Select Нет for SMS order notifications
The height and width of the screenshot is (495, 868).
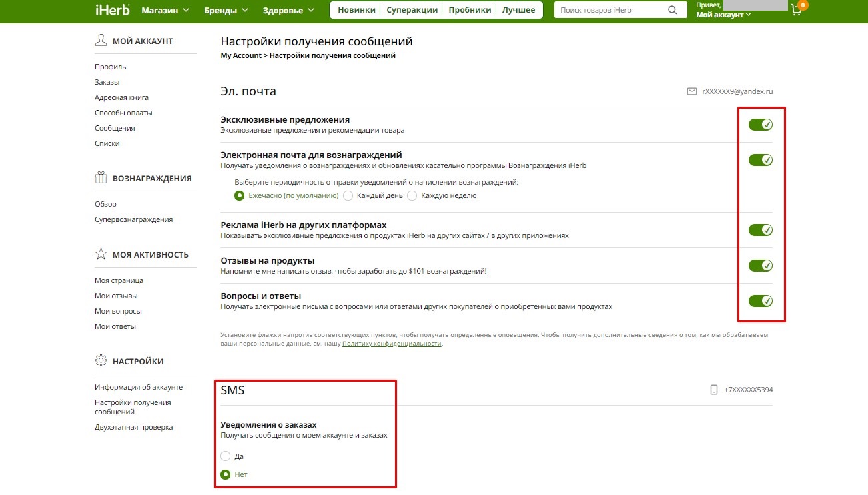pos(226,474)
